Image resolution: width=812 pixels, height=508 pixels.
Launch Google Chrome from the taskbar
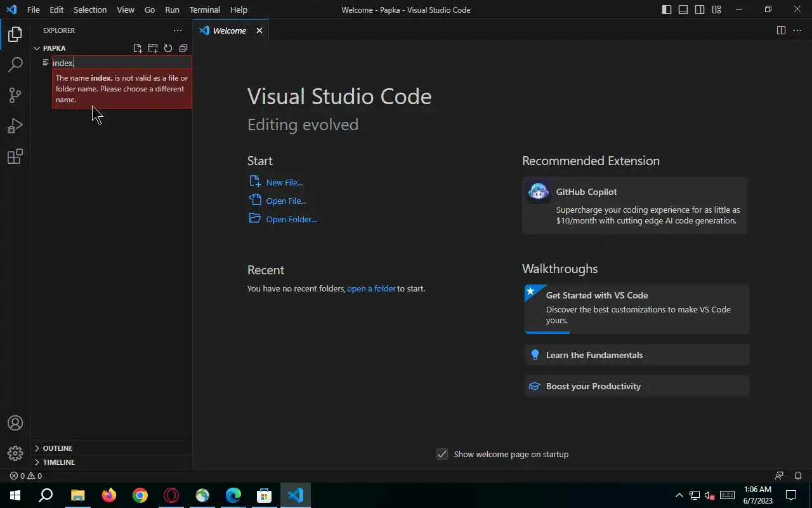(x=140, y=495)
